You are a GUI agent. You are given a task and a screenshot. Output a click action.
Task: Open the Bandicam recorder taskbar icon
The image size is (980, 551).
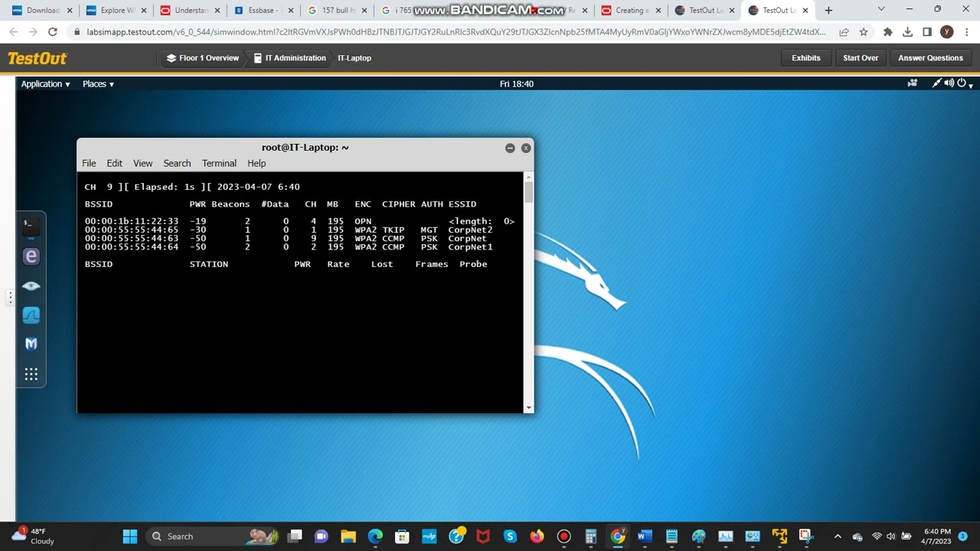point(564,536)
